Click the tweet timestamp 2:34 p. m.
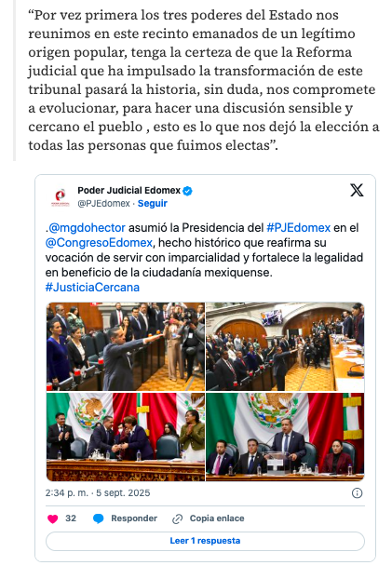Screen dimensions: 392x579 (67, 493)
